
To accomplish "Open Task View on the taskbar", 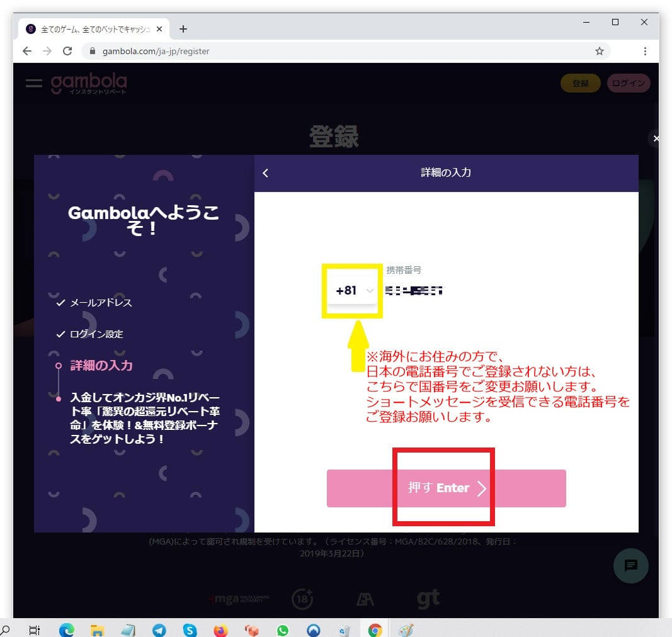I will click(34, 630).
